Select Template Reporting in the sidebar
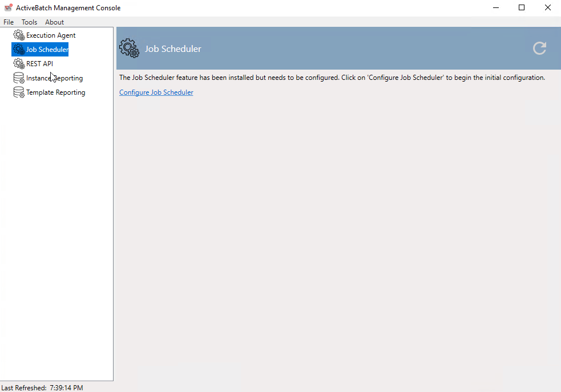561x392 pixels. click(55, 92)
